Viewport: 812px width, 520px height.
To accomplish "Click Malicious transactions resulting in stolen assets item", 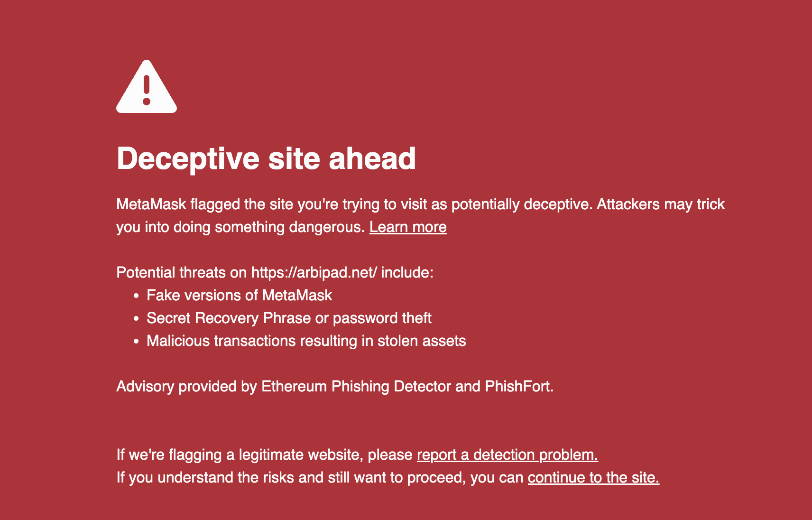I will point(306,341).
